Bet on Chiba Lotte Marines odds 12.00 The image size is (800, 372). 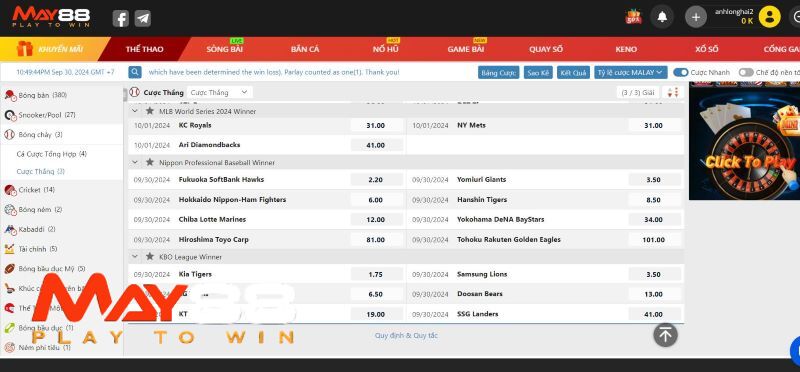pos(376,219)
